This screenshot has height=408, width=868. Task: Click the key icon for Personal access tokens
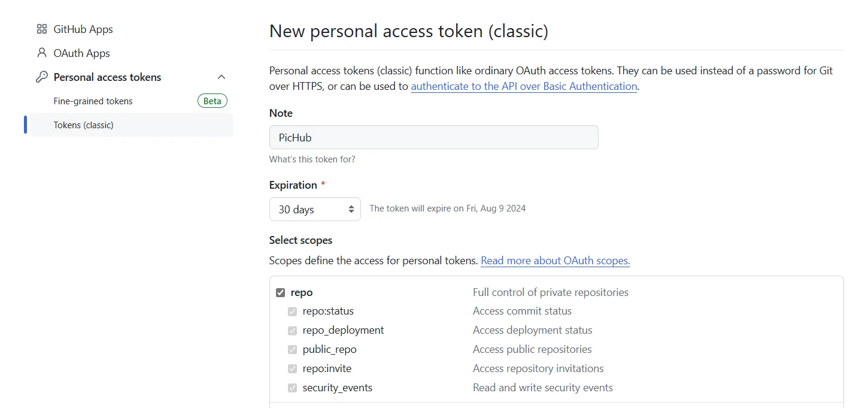41,77
